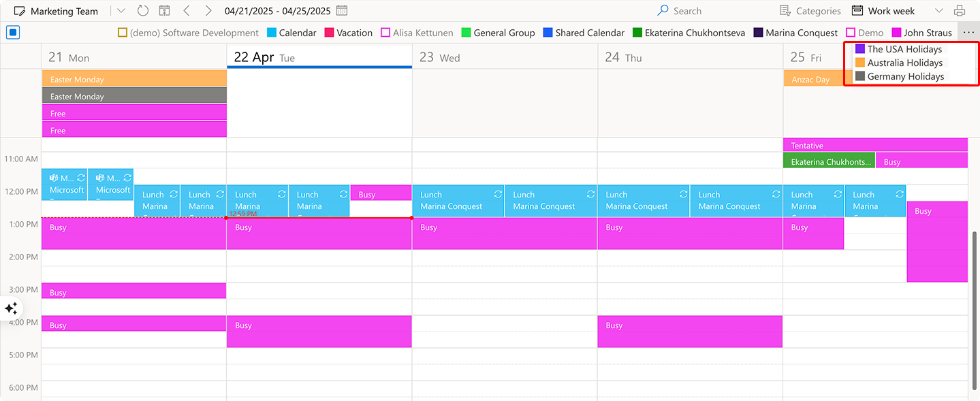Screen dimensions: 980x401
Task: Go to previous week arrow
Action: pyautogui.click(x=187, y=11)
